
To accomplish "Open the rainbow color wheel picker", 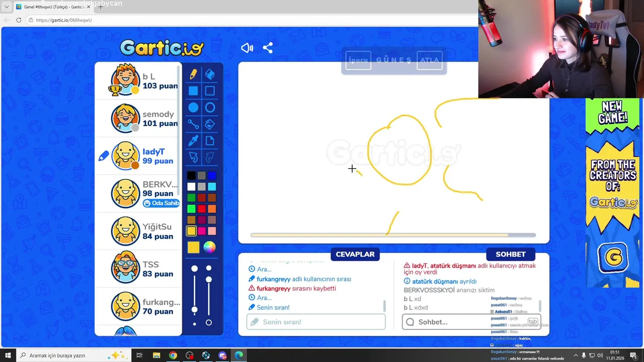I will pyautogui.click(x=210, y=247).
